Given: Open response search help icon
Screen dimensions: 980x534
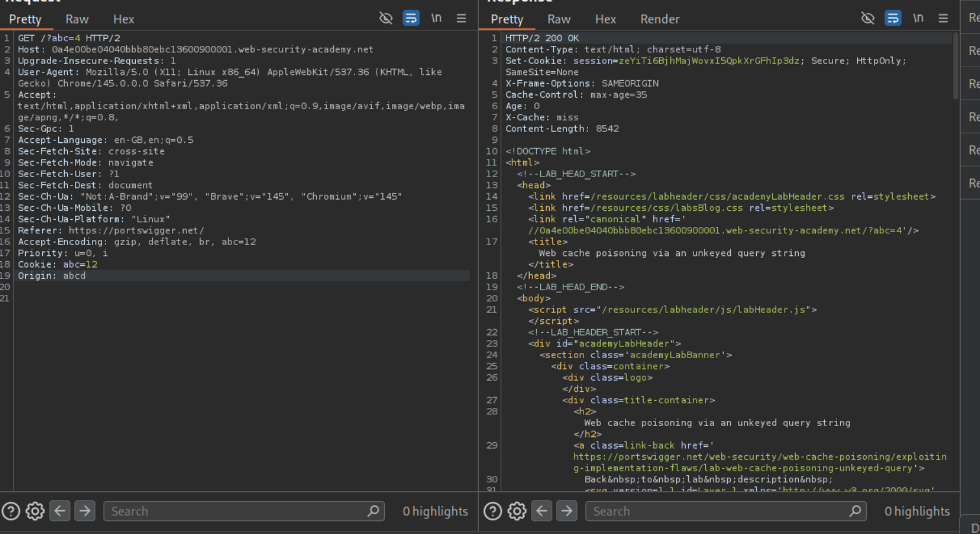Looking at the screenshot, I should pyautogui.click(x=493, y=511).
